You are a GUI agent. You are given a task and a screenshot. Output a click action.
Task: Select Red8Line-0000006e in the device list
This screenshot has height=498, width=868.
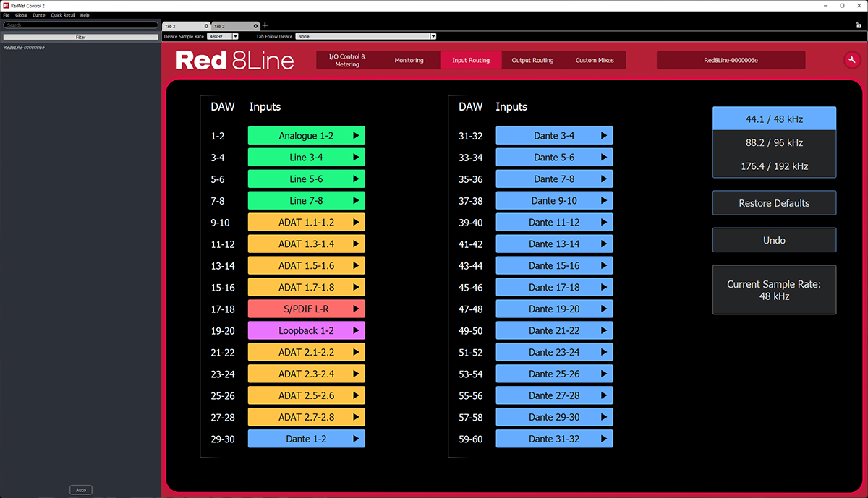point(24,48)
